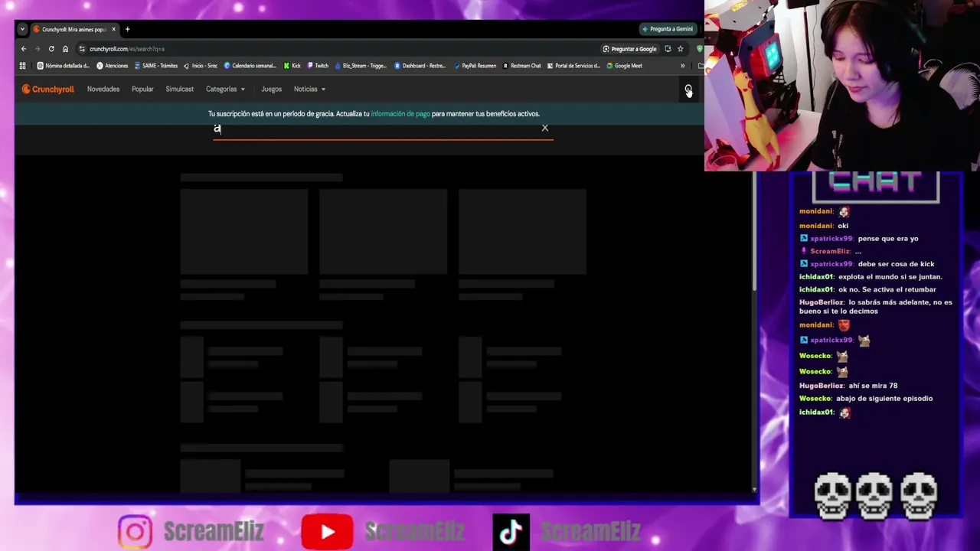Show more bookmarks with the chevron
980x551 pixels.
pos(682,66)
